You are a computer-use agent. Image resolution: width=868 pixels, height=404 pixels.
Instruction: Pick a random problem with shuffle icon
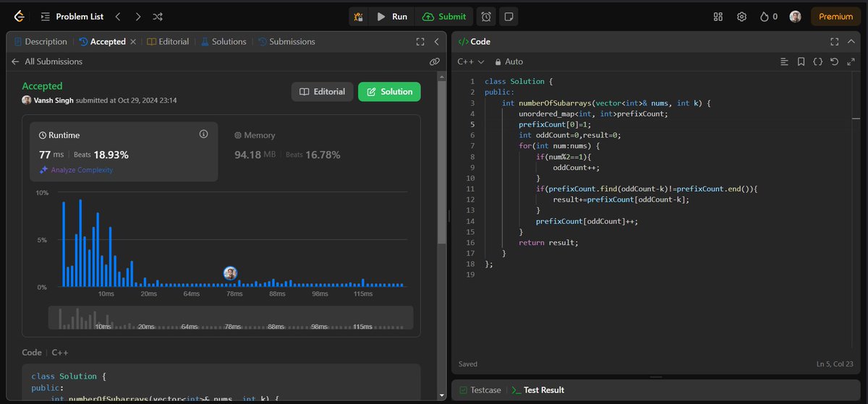(x=158, y=16)
